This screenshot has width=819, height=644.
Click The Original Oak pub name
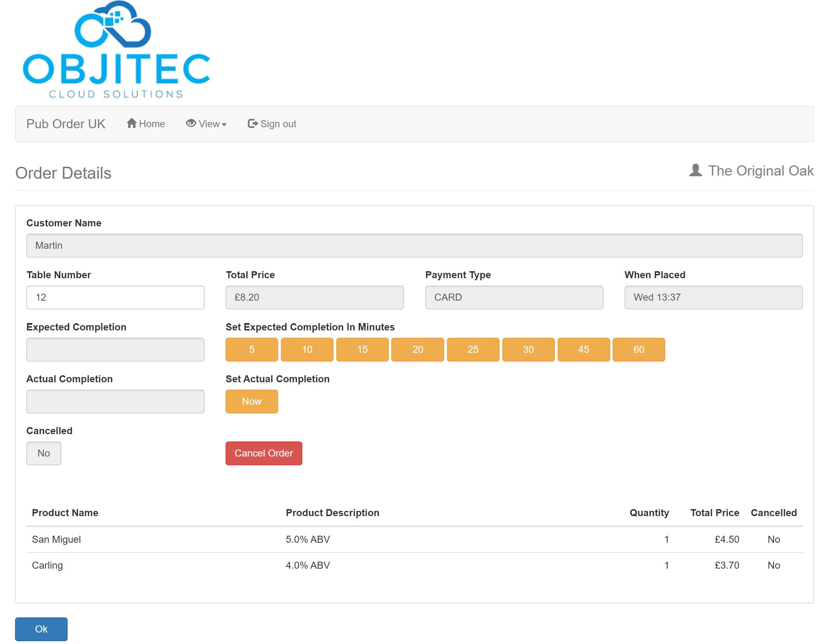coord(761,171)
